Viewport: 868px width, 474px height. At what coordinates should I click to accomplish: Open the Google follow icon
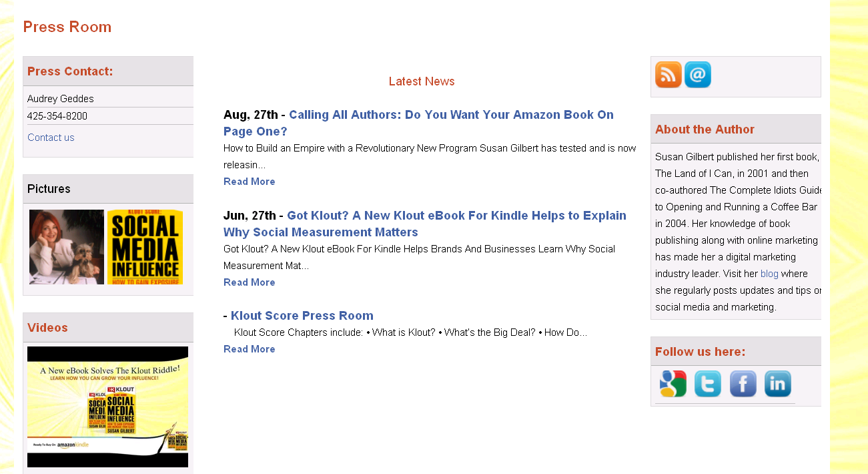click(x=673, y=384)
